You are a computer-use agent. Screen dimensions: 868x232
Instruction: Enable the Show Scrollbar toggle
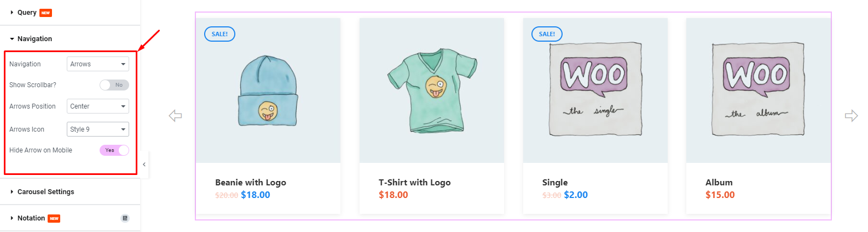tap(114, 85)
